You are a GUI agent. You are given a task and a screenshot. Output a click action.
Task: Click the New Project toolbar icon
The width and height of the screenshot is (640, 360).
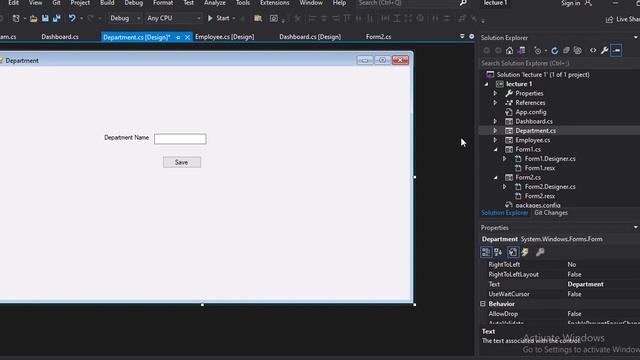coord(16,18)
